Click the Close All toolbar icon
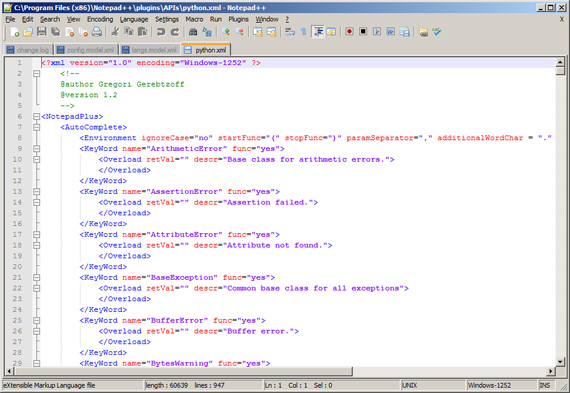The image size is (570, 393). [83, 32]
